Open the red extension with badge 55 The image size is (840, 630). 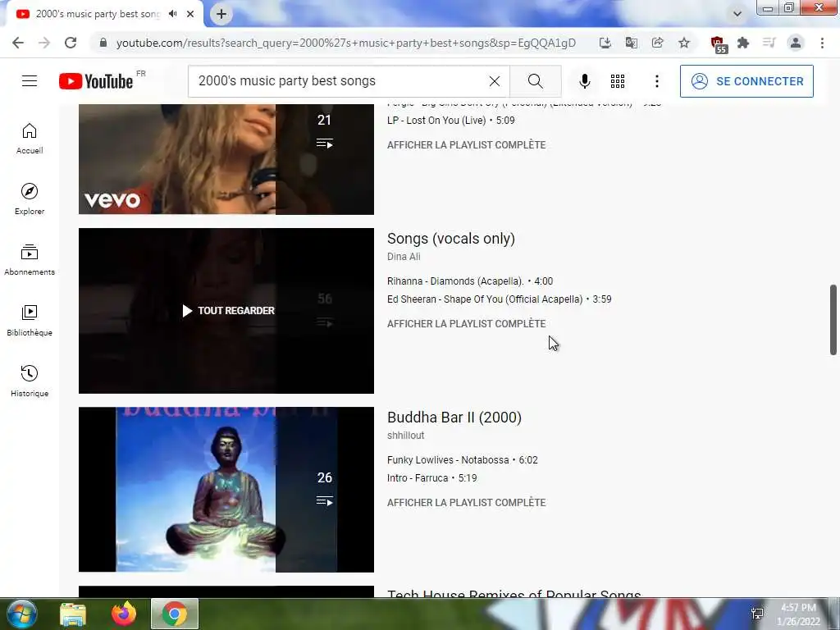click(x=718, y=44)
